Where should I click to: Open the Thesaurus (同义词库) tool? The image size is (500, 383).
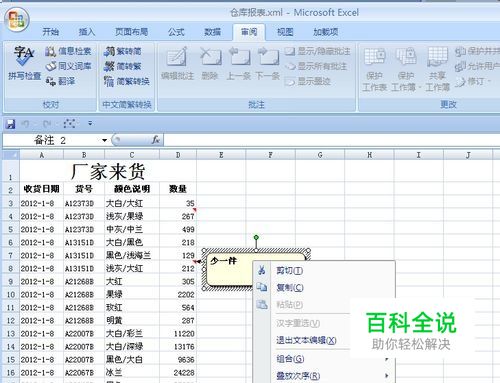coord(68,66)
